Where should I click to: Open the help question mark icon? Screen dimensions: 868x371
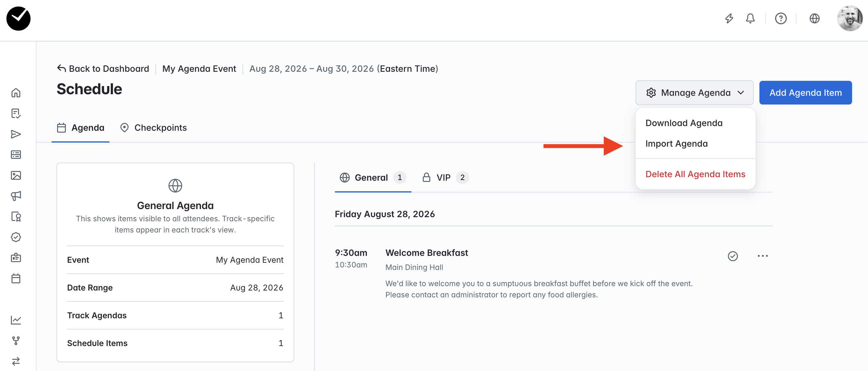click(x=781, y=18)
